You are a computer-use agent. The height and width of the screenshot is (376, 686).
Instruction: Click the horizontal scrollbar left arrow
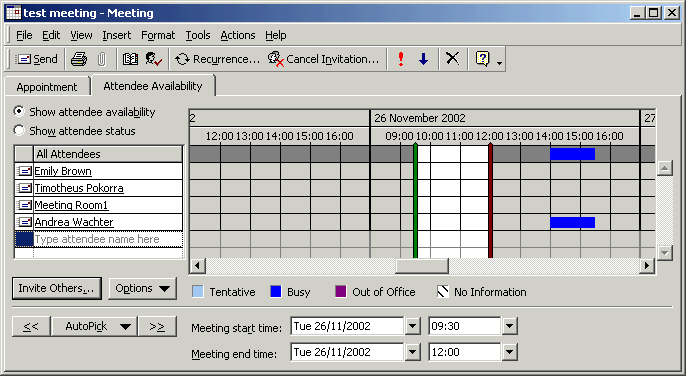click(x=197, y=265)
